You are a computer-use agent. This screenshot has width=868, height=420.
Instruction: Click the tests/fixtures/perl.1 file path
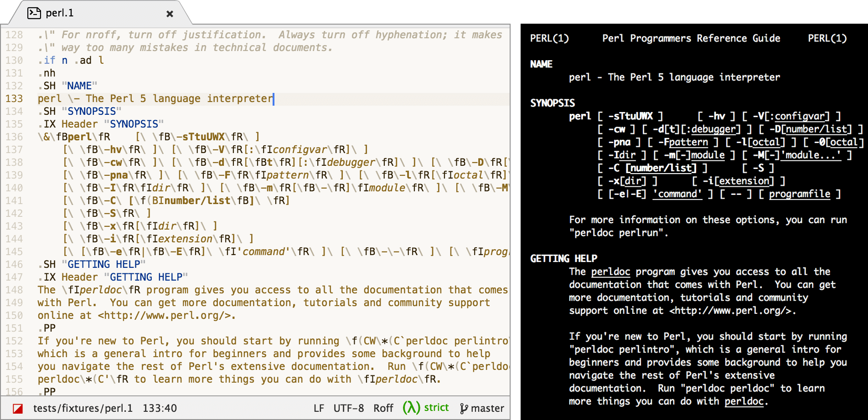(x=83, y=409)
